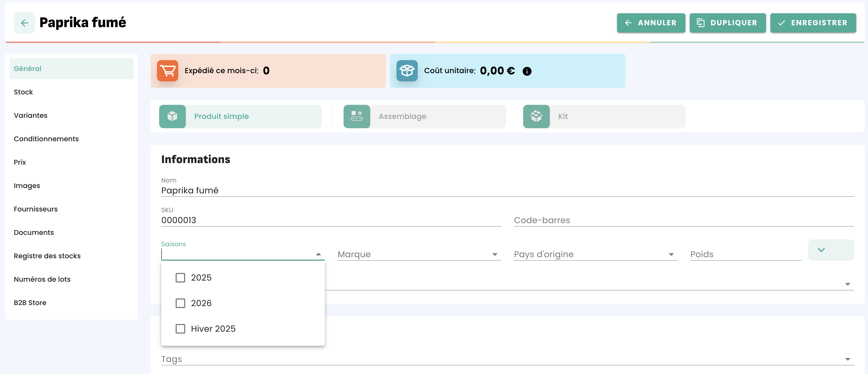The height and width of the screenshot is (374, 868).
Task: Check the 2025 season checkbox
Action: [180, 278]
